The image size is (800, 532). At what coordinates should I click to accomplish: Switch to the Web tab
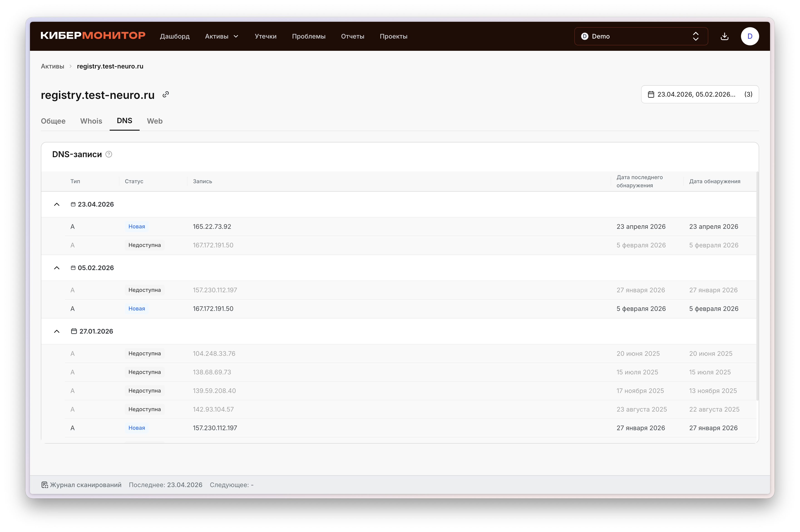[155, 121]
